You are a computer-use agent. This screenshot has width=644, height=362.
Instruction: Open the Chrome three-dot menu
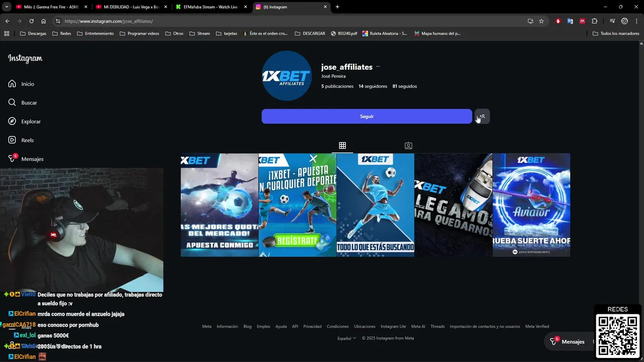(x=636, y=21)
